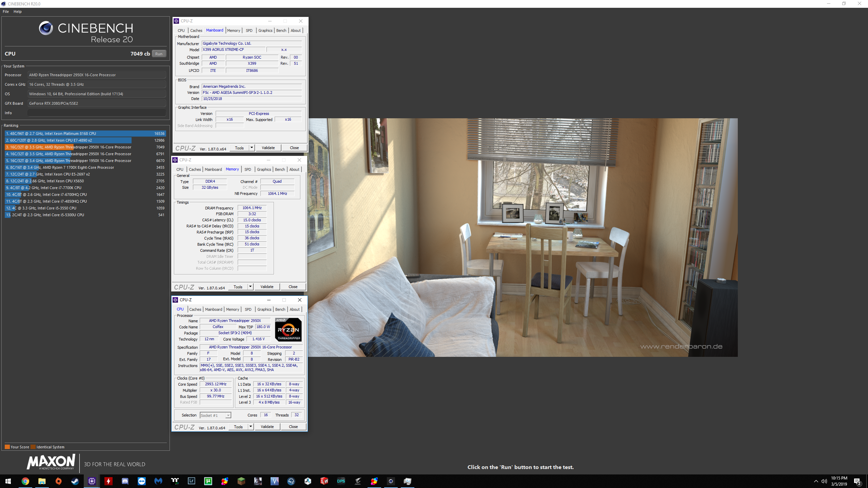868x488 pixels.
Task: Click the DRAM Frequency 1064.1 MHz value
Action: tap(252, 208)
